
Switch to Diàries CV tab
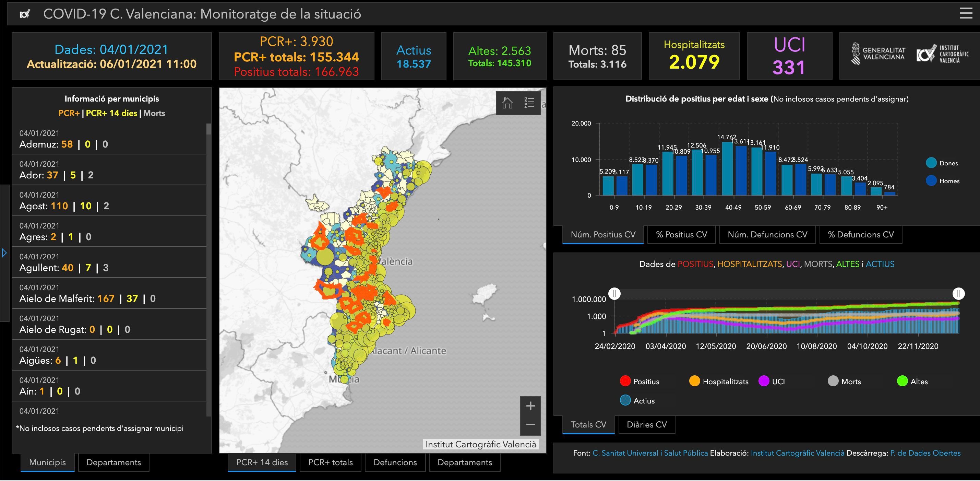[647, 424]
